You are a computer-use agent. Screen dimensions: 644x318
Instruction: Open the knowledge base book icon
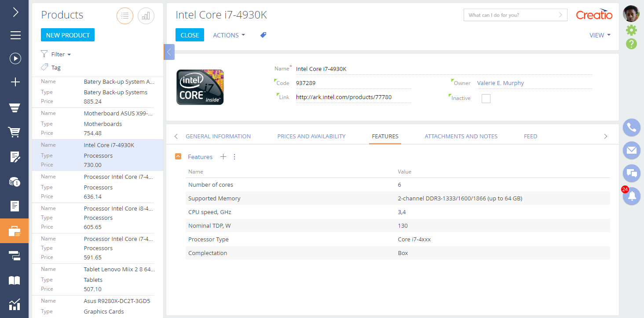(15, 280)
